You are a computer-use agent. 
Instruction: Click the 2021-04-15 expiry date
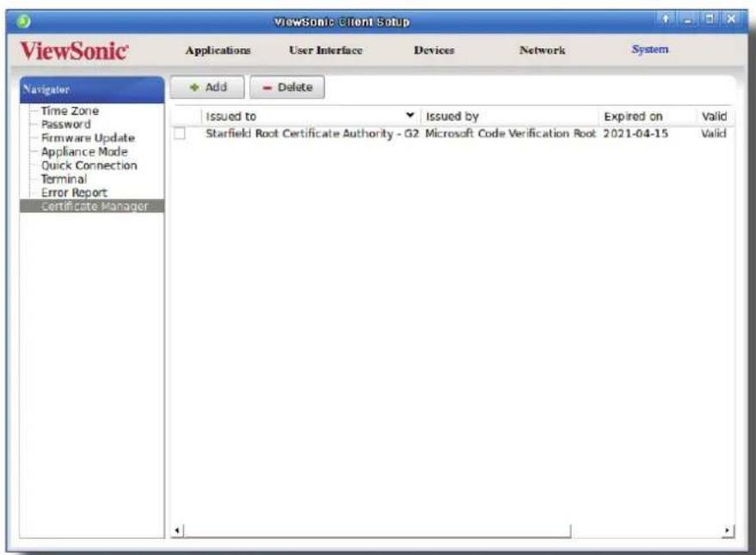[x=636, y=133]
